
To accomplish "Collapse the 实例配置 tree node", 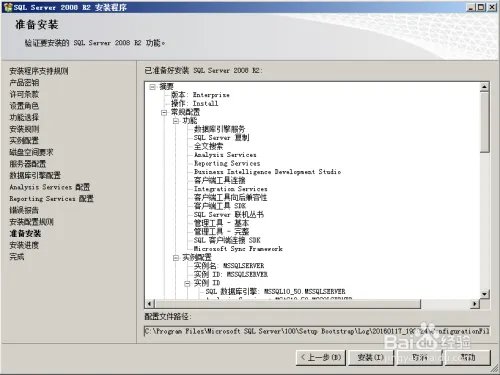I will pos(176,258).
